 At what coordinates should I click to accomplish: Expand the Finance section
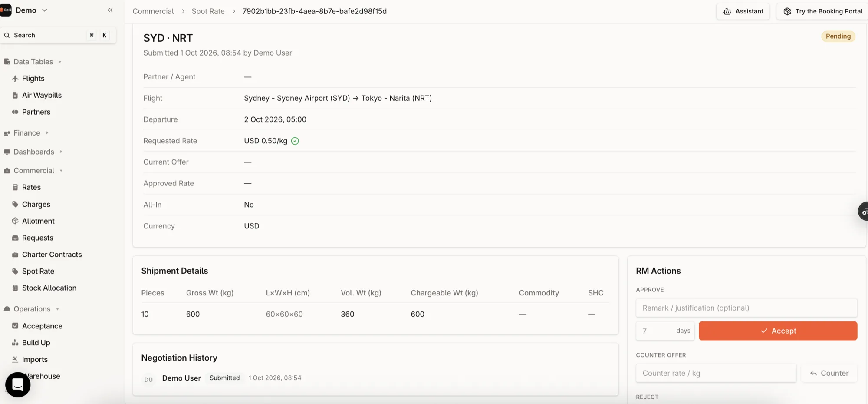click(26, 133)
